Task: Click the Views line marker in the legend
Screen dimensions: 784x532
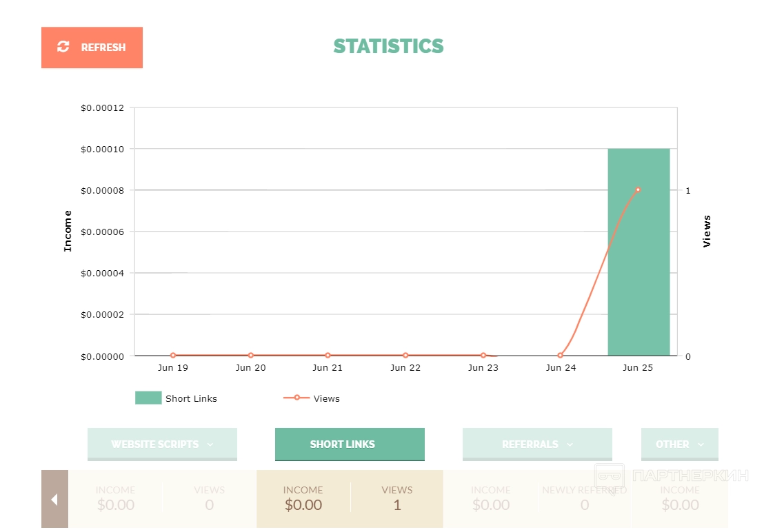Action: point(296,398)
